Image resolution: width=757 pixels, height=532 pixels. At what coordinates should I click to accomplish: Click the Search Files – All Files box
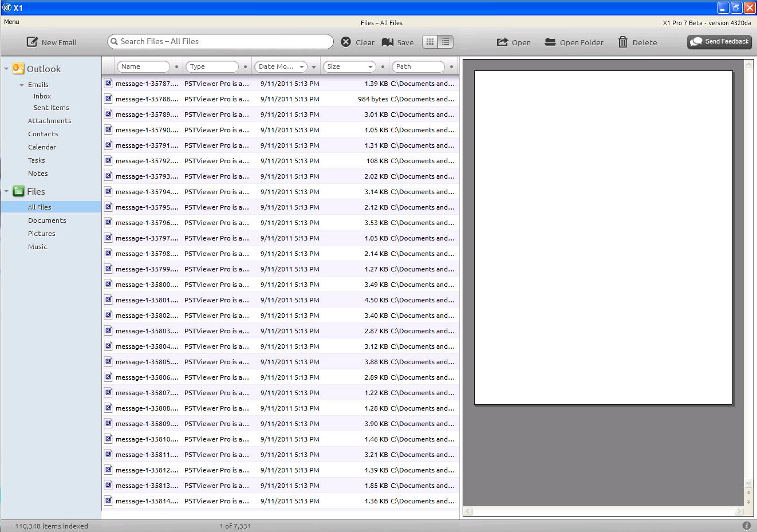(x=220, y=42)
